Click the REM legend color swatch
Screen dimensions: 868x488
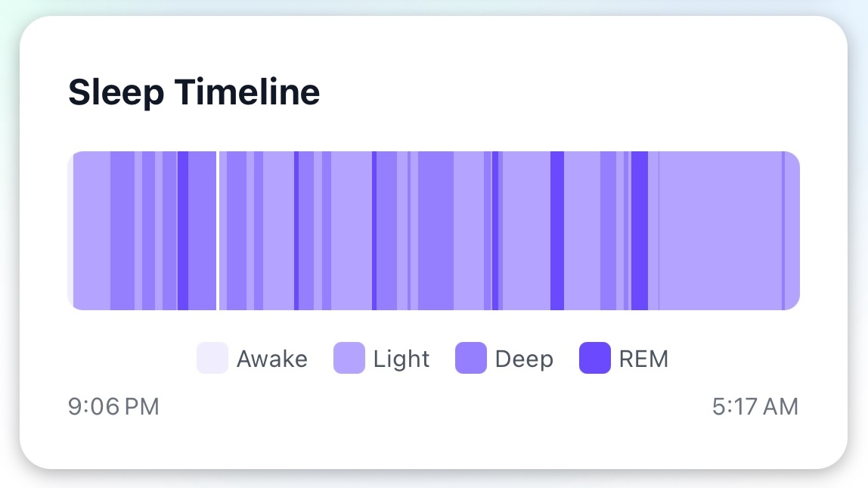[594, 358]
